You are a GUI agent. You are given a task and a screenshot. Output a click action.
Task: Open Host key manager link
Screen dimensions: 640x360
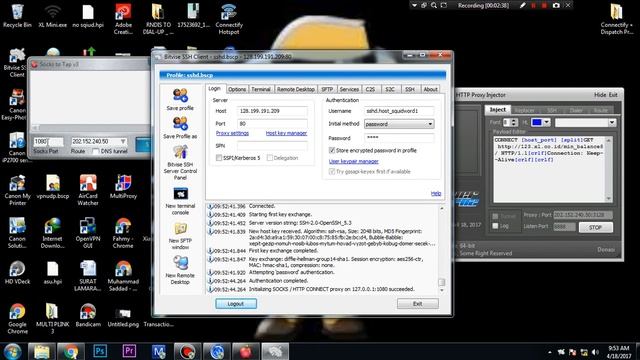coord(286,133)
